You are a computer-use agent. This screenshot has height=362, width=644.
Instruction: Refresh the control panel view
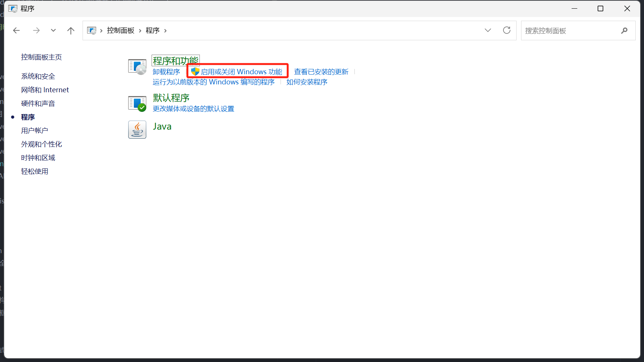click(506, 31)
